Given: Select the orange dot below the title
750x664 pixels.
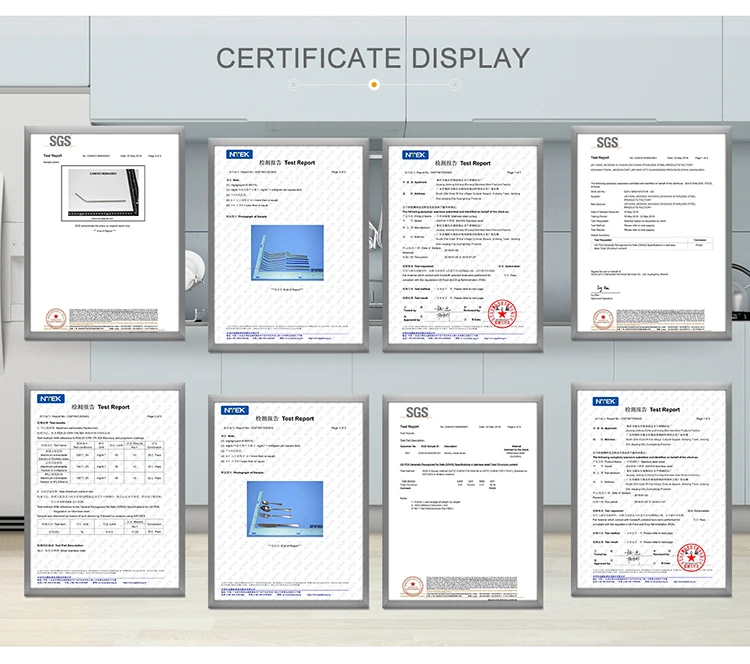Looking at the screenshot, I should pyautogui.click(x=374, y=84).
